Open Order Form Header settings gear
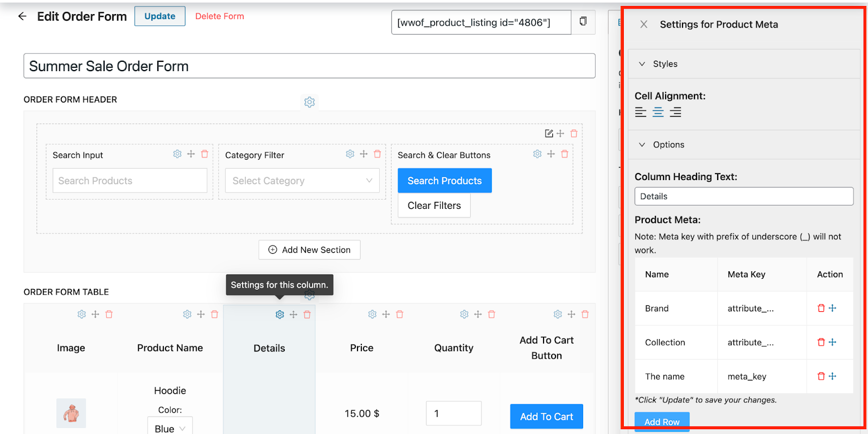The width and height of the screenshot is (868, 434). [309, 102]
